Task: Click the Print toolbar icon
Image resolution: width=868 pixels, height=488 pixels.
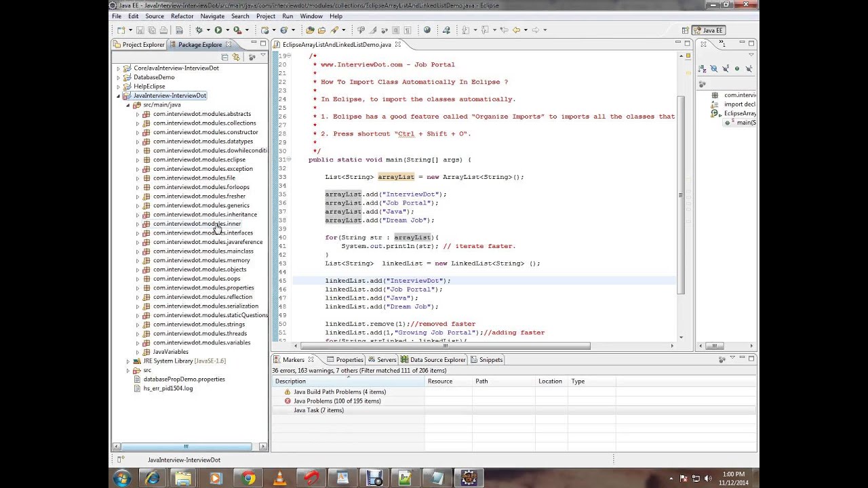Action: click(x=163, y=30)
